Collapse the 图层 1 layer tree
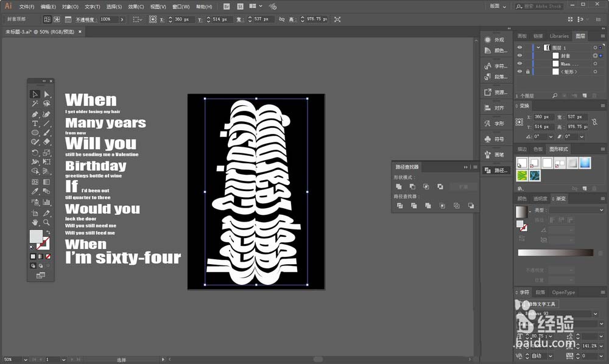This screenshot has height=364, width=609. click(x=538, y=47)
